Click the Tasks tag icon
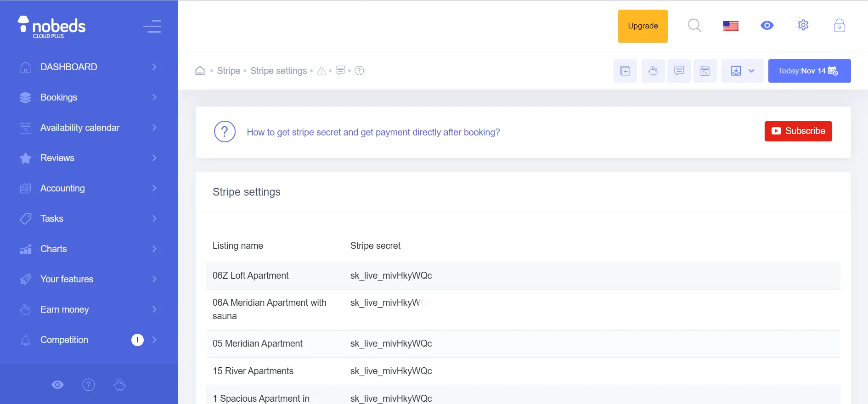 click(x=26, y=219)
